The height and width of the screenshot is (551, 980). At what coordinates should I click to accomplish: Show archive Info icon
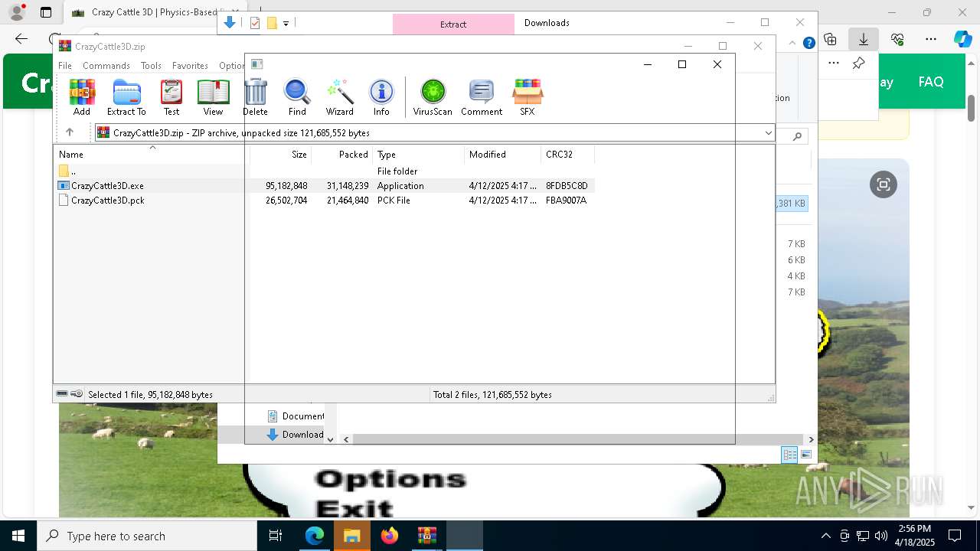pos(381,97)
